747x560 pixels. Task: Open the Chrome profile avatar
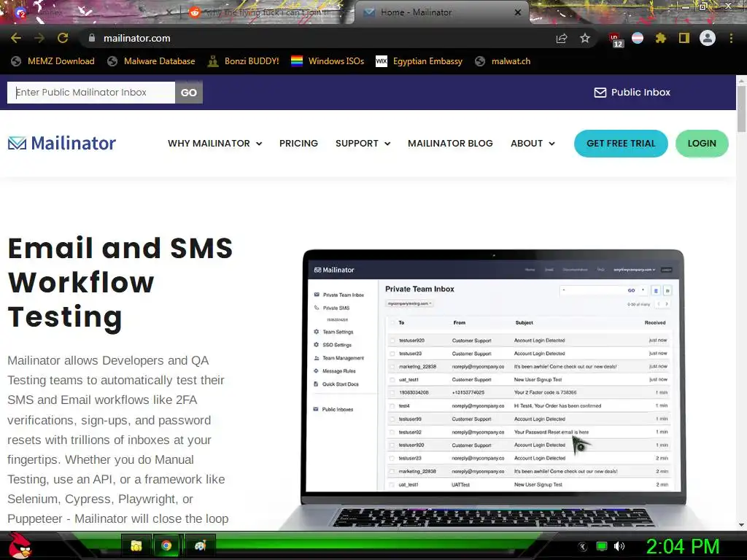[708, 38]
